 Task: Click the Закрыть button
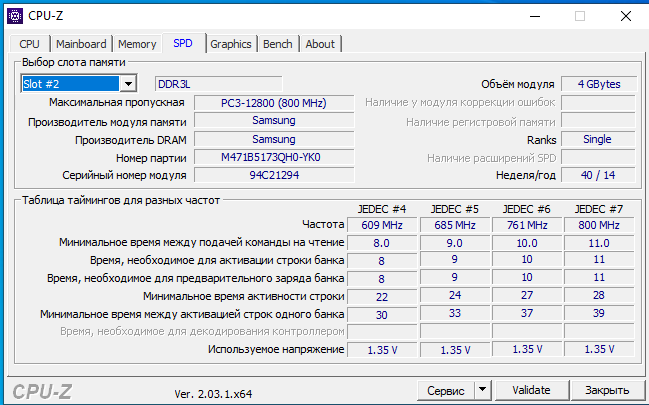pos(607,389)
